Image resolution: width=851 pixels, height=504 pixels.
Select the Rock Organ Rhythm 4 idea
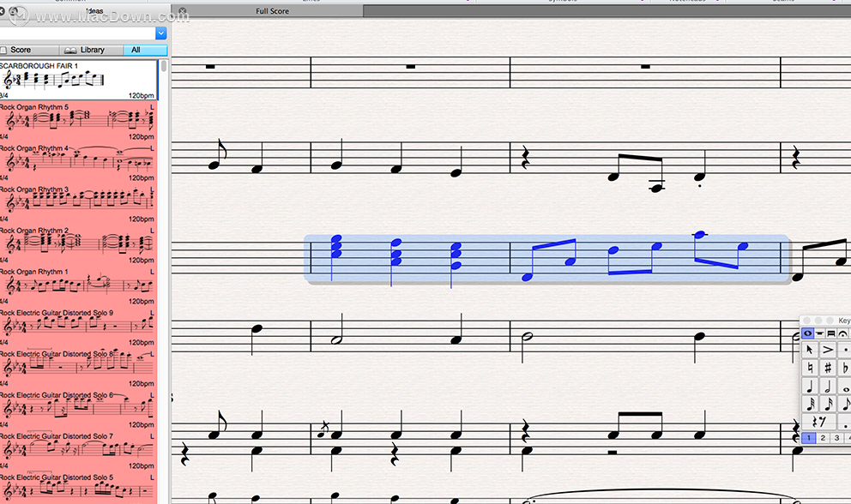pos(78,162)
